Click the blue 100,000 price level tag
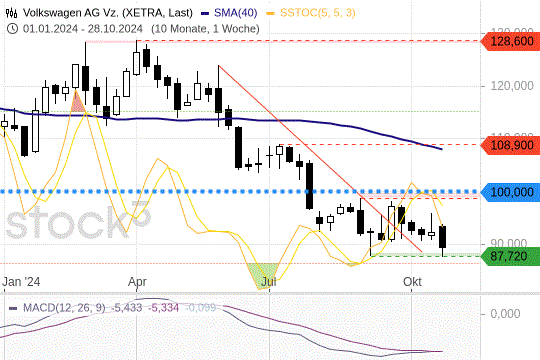This screenshot has height=360, width=540. [x=510, y=192]
